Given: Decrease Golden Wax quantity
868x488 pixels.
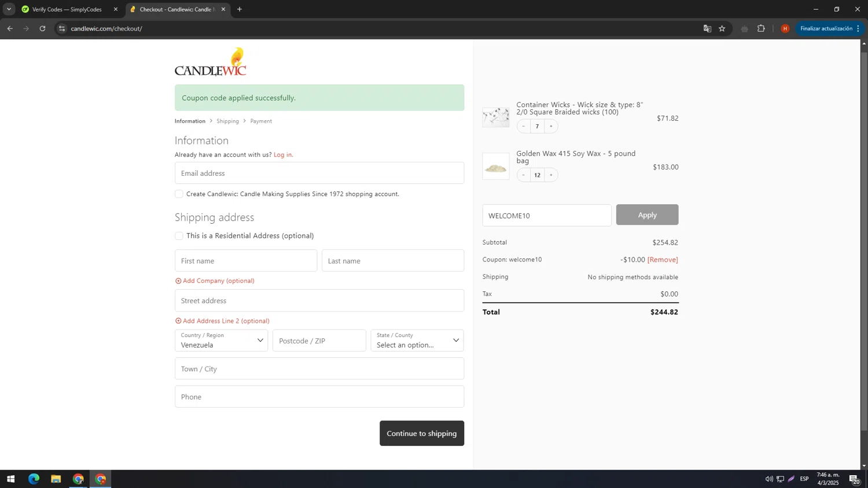Looking at the screenshot, I should [524, 175].
